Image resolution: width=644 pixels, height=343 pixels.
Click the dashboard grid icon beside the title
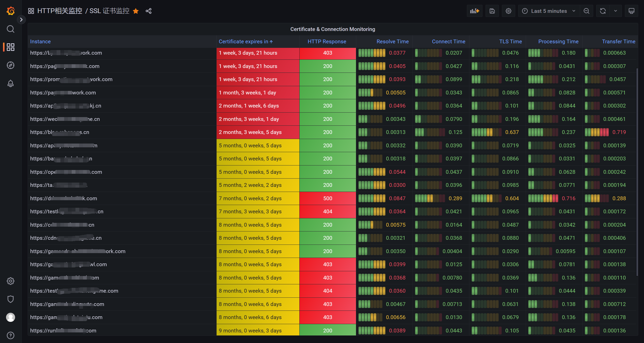point(31,11)
